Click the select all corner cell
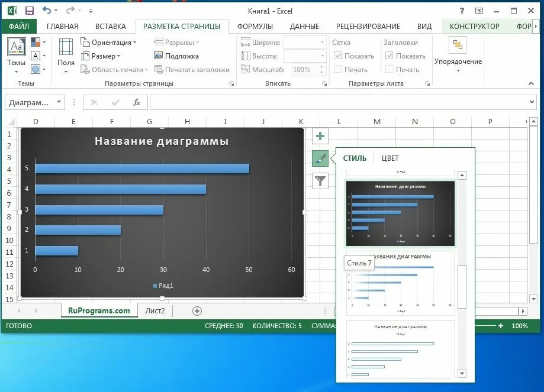This screenshot has width=544, height=392. click(11, 122)
